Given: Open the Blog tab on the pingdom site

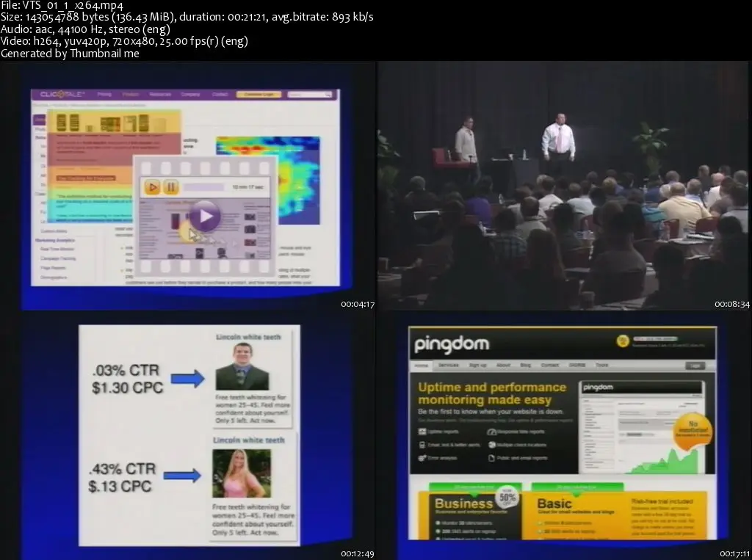Looking at the screenshot, I should (x=525, y=366).
